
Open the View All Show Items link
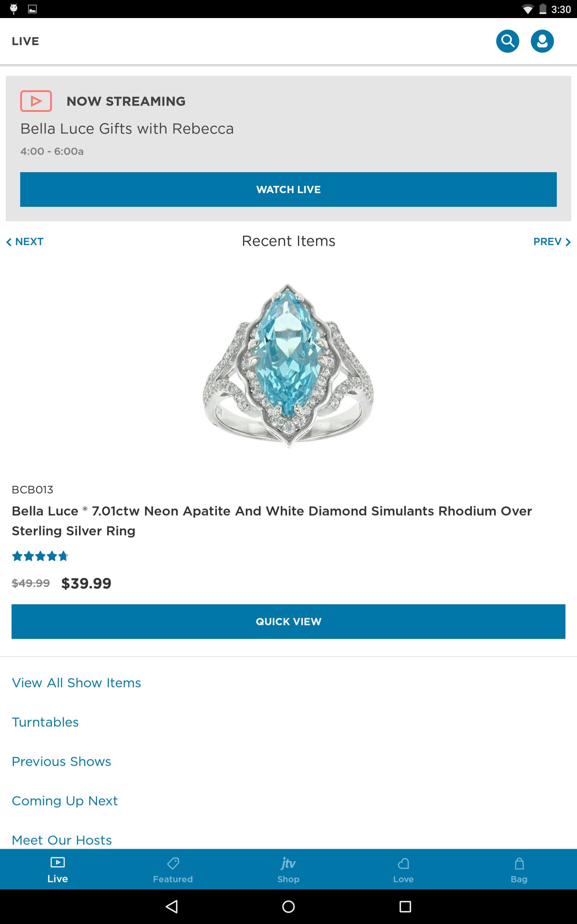coord(76,683)
